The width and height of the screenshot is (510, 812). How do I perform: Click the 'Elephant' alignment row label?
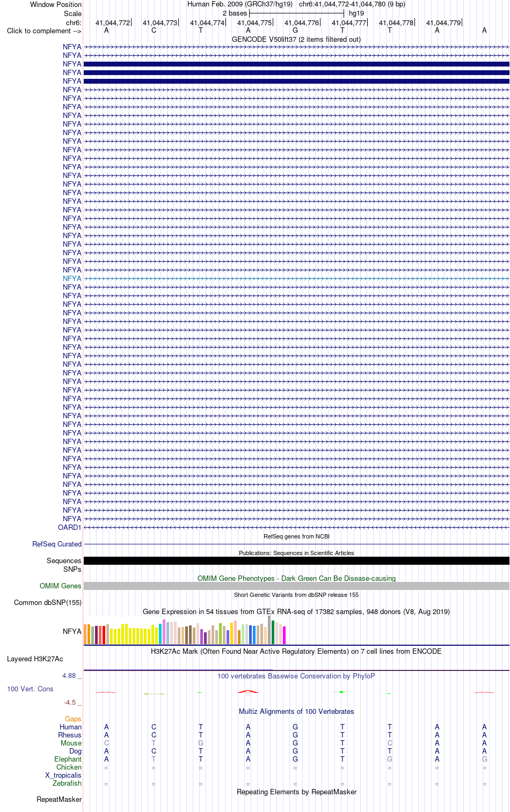(68, 759)
